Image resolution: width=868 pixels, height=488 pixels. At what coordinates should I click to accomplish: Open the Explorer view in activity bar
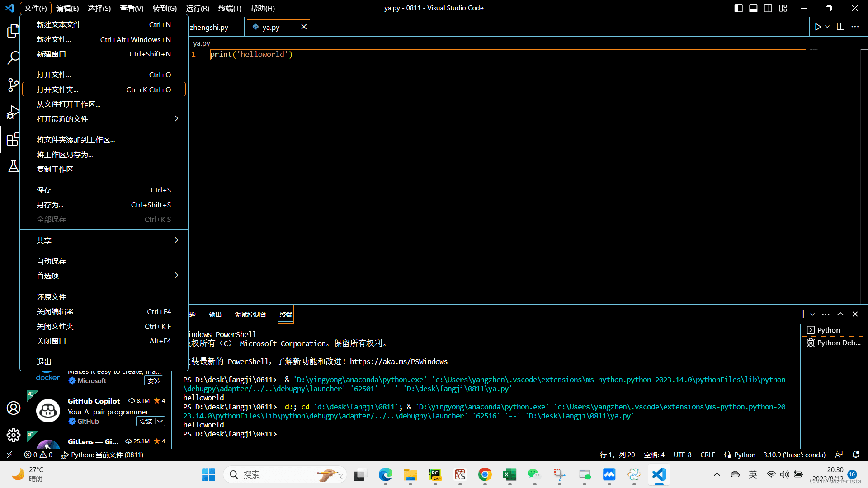point(13,31)
